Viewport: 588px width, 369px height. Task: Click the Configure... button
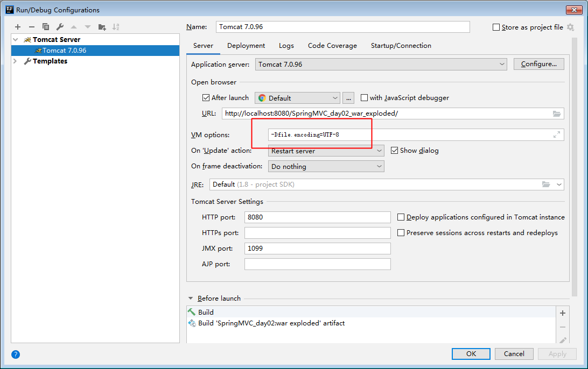pyautogui.click(x=539, y=64)
